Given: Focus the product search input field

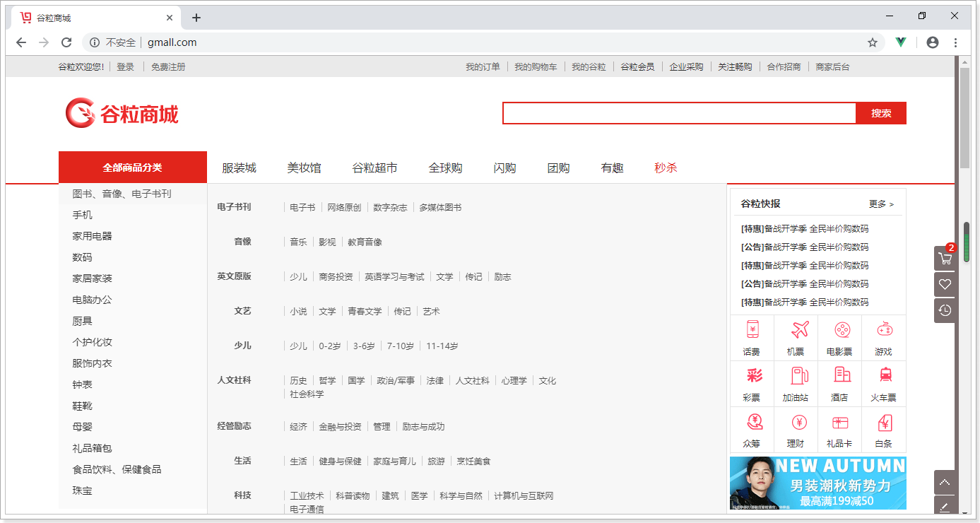Looking at the screenshot, I should pyautogui.click(x=678, y=113).
